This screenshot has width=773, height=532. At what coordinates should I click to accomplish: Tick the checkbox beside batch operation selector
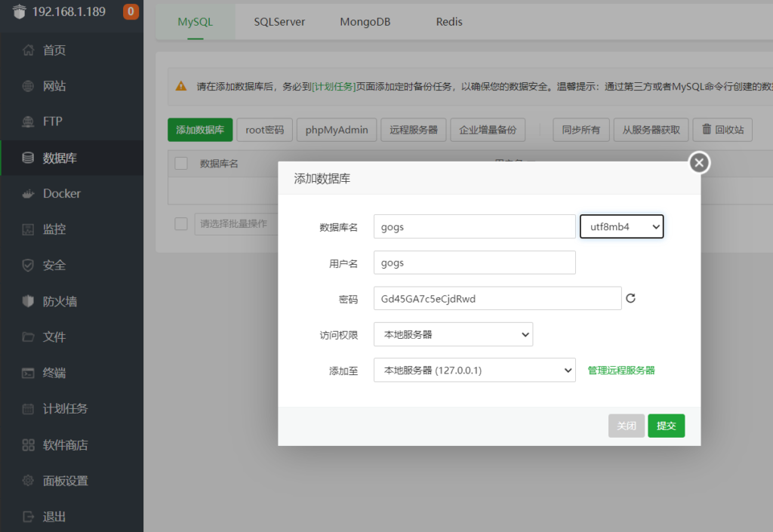[181, 223]
